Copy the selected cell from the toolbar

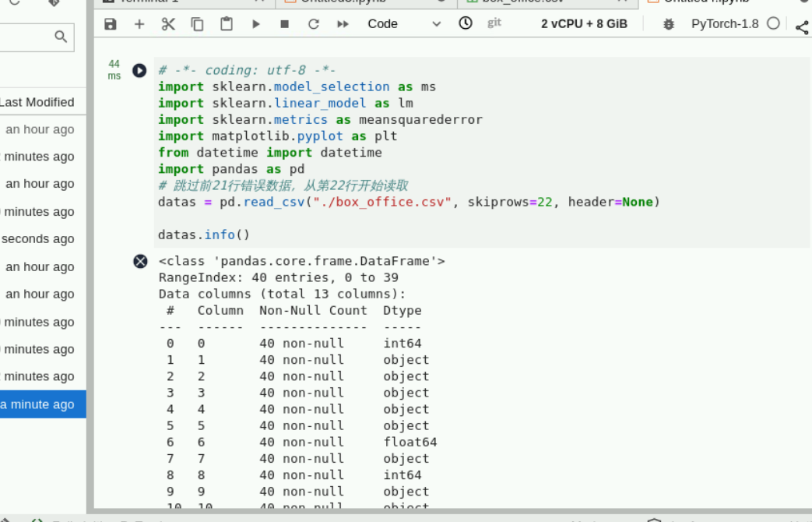point(197,24)
